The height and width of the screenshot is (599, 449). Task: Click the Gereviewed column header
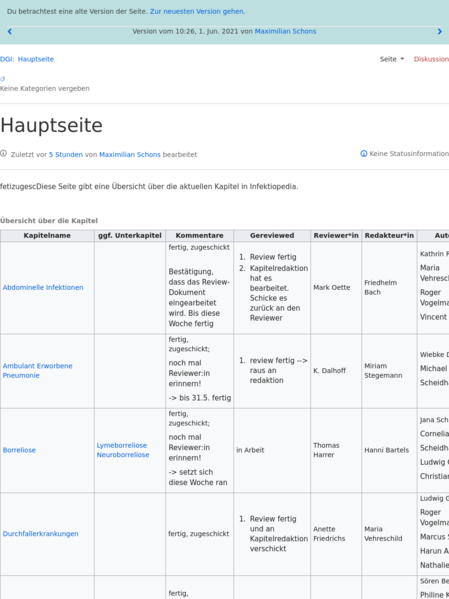point(272,236)
